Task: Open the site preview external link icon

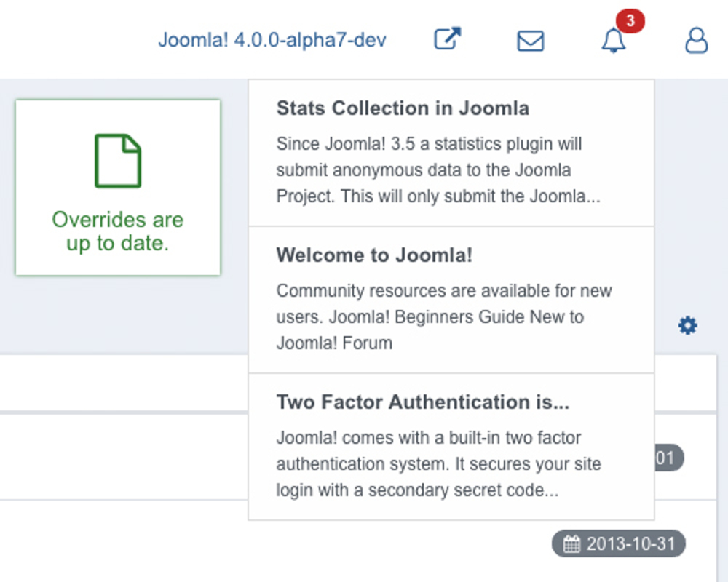Action: (x=448, y=39)
